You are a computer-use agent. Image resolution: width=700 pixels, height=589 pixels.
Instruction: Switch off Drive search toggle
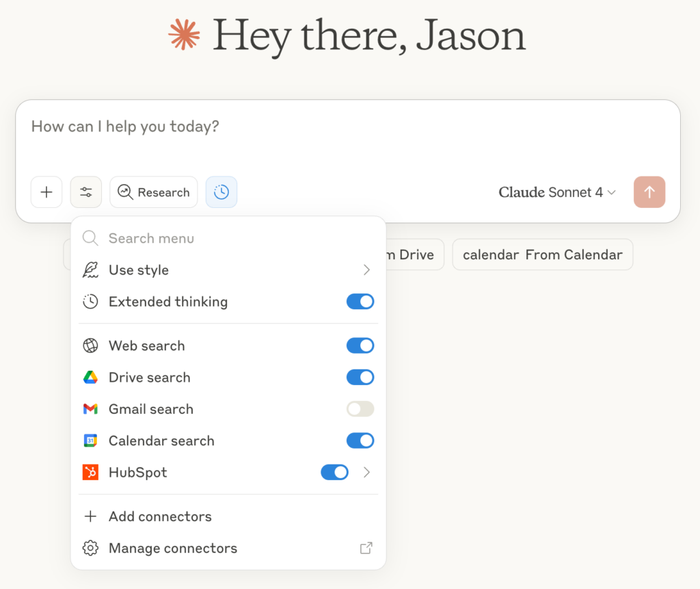[x=360, y=377]
